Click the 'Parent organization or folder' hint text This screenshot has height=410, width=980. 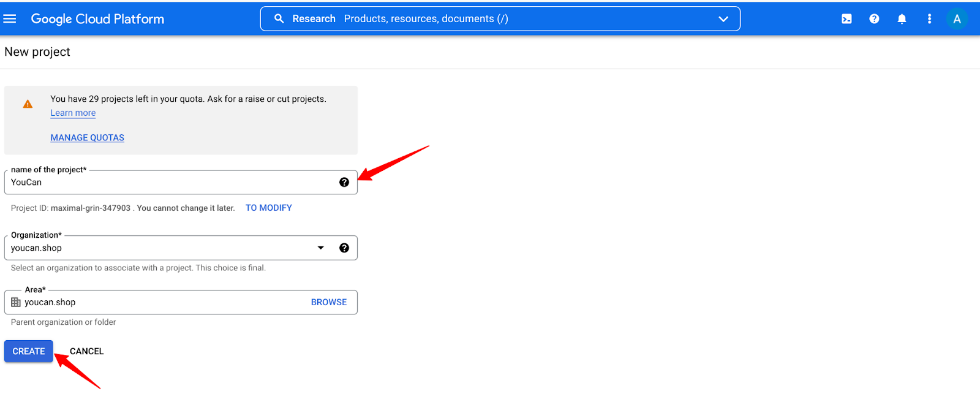(x=63, y=322)
